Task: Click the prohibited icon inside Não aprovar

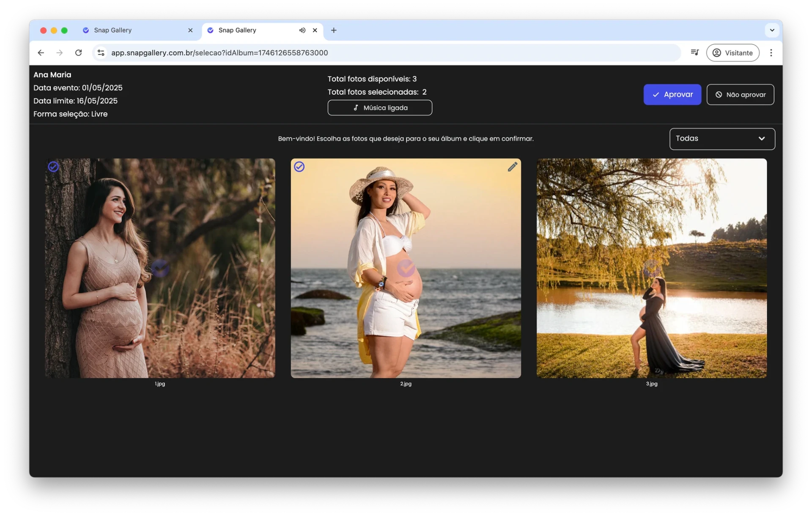Action: coord(719,94)
